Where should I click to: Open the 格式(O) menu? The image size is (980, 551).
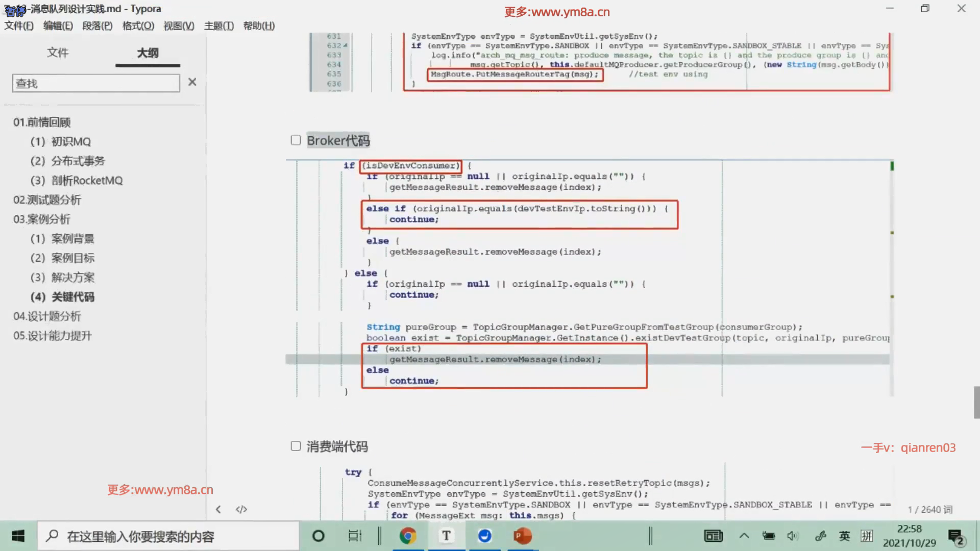coord(138,26)
